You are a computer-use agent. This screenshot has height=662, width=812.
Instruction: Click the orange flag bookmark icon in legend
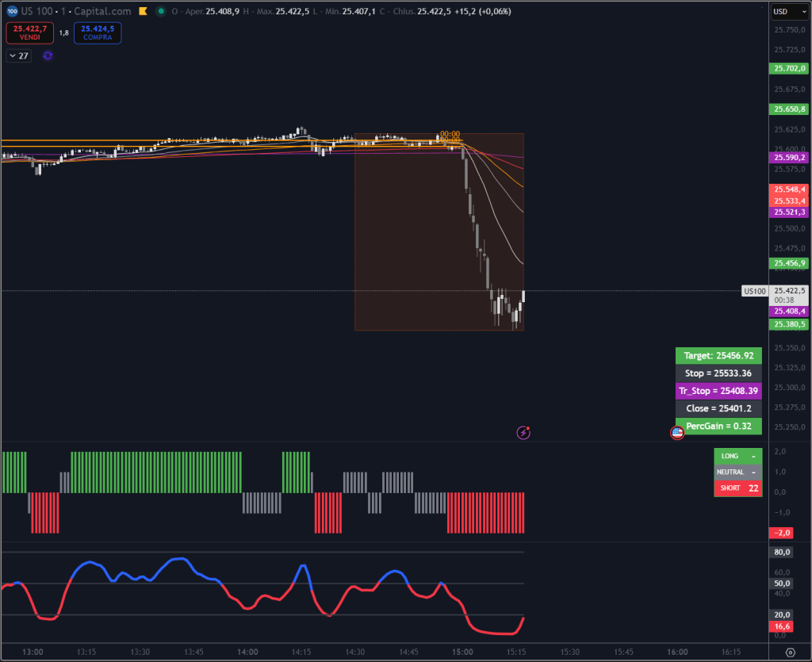click(x=141, y=11)
